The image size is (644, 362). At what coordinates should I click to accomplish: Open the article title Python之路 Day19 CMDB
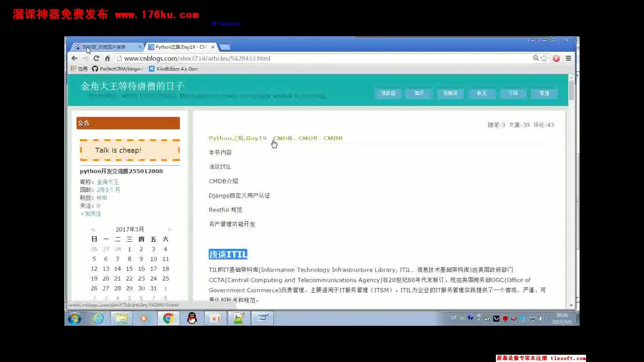pos(276,138)
